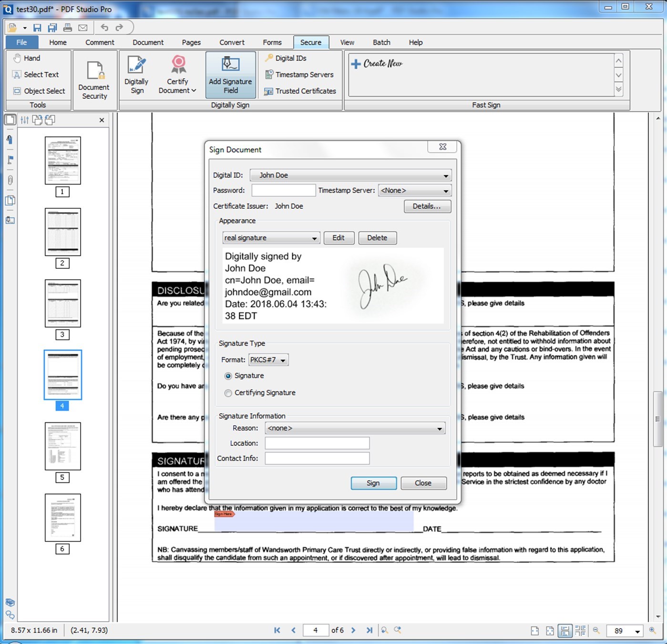
Task: Switch to the Home tab
Action: point(58,42)
